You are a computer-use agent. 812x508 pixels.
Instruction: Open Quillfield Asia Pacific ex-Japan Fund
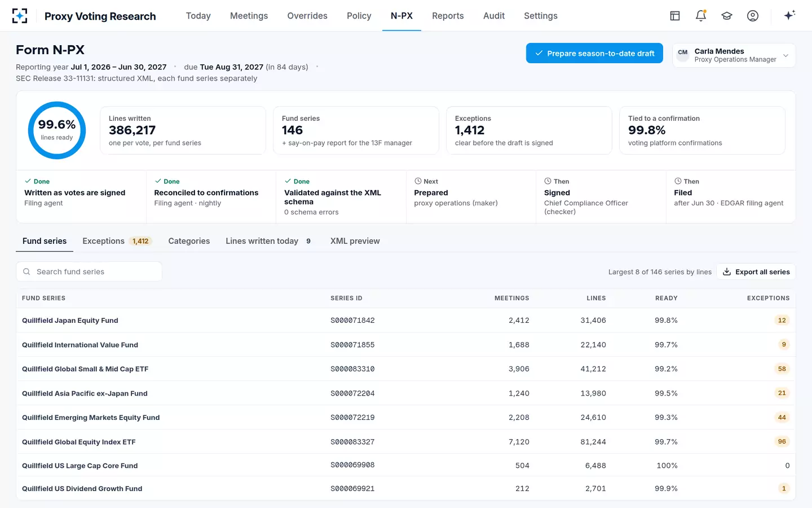[406, 393]
